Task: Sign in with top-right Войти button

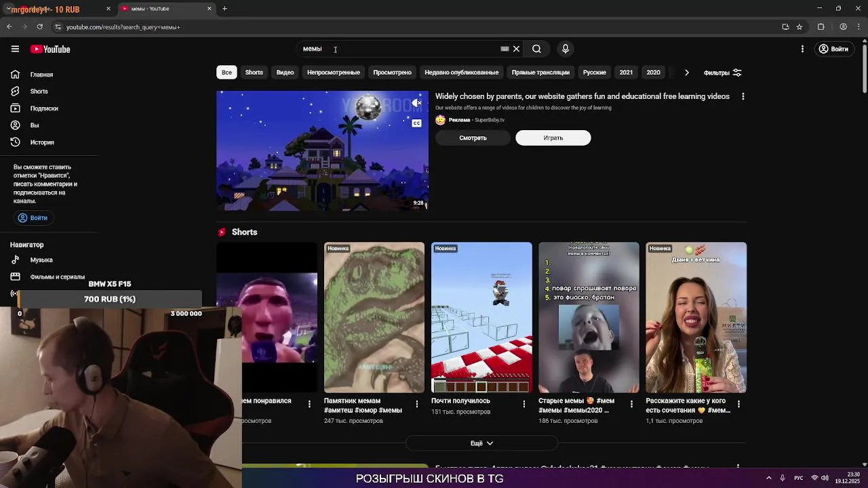Action: [x=833, y=49]
